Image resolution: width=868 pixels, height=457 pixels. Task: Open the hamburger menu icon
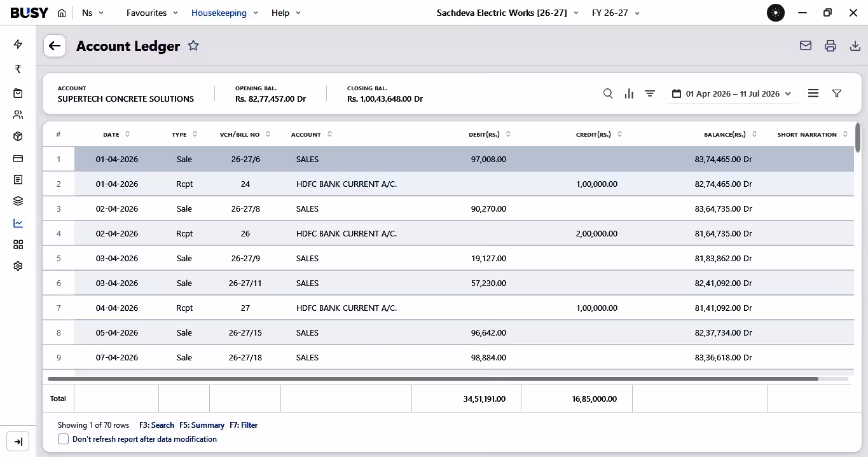pos(813,93)
